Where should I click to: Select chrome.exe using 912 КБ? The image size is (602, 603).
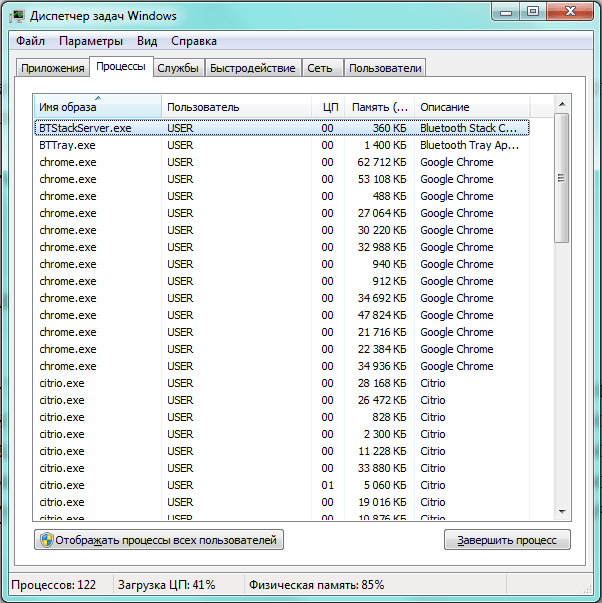coord(282,281)
